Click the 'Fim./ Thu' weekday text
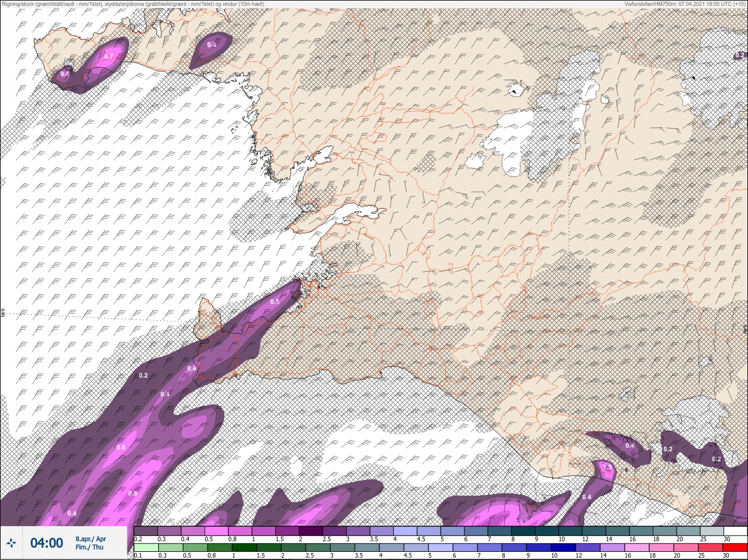This screenshot has height=560, width=748. click(x=89, y=547)
